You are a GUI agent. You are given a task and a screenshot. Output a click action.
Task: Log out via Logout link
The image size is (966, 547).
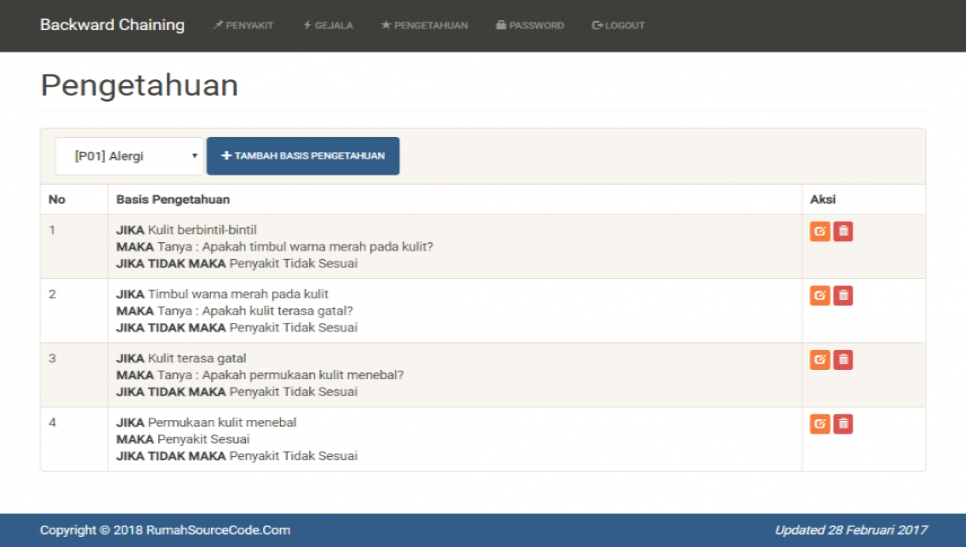[x=618, y=25]
